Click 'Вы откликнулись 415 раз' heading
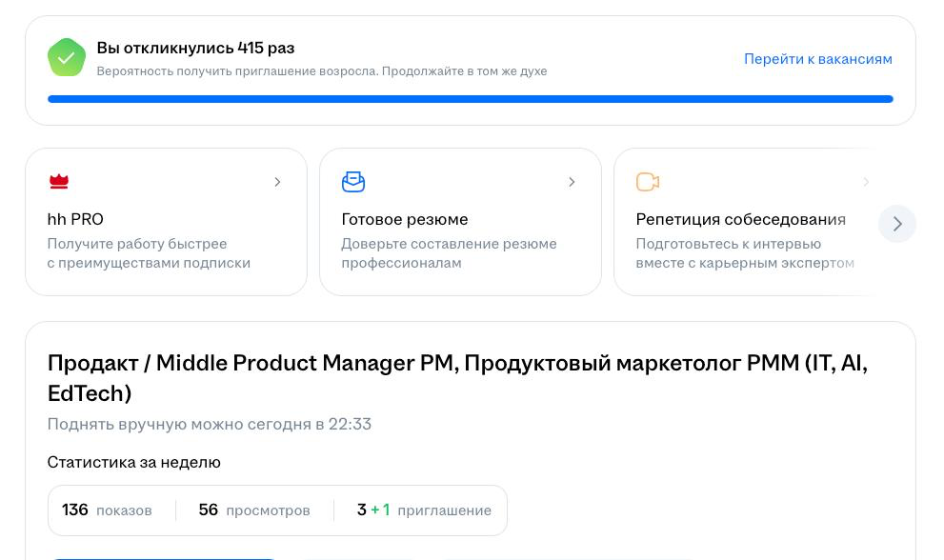 click(x=195, y=49)
